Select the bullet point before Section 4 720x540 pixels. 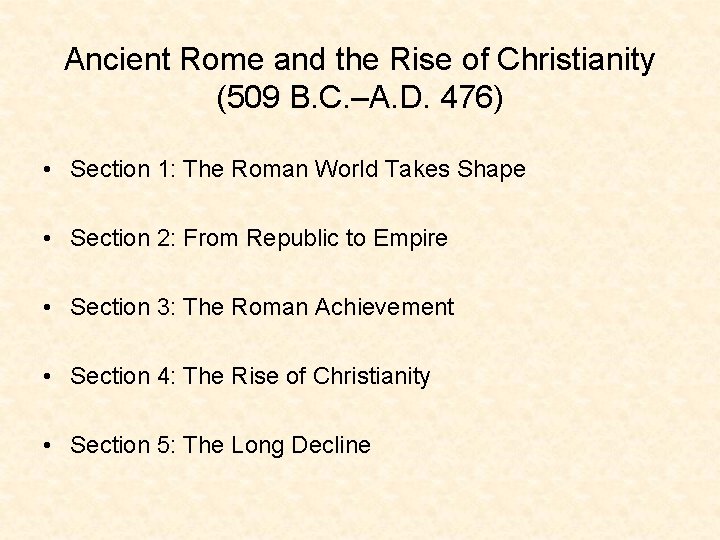[x=47, y=377]
